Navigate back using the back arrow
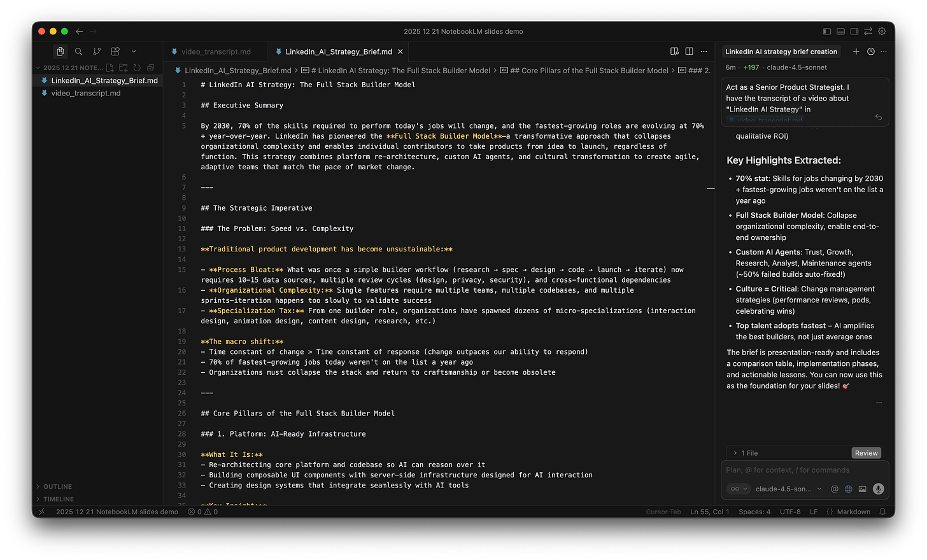927x560 pixels. 79,31
